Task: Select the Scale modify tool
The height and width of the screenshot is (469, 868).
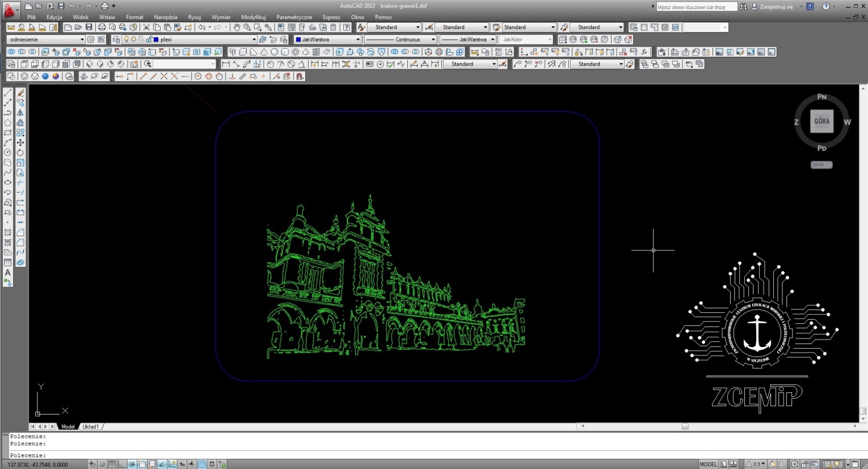Action: (x=20, y=162)
